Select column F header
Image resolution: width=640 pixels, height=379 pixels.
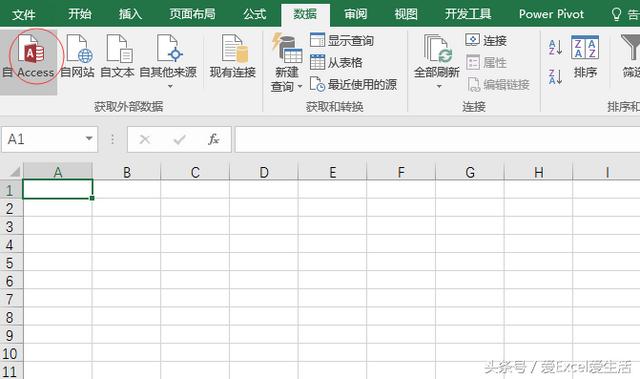401,172
